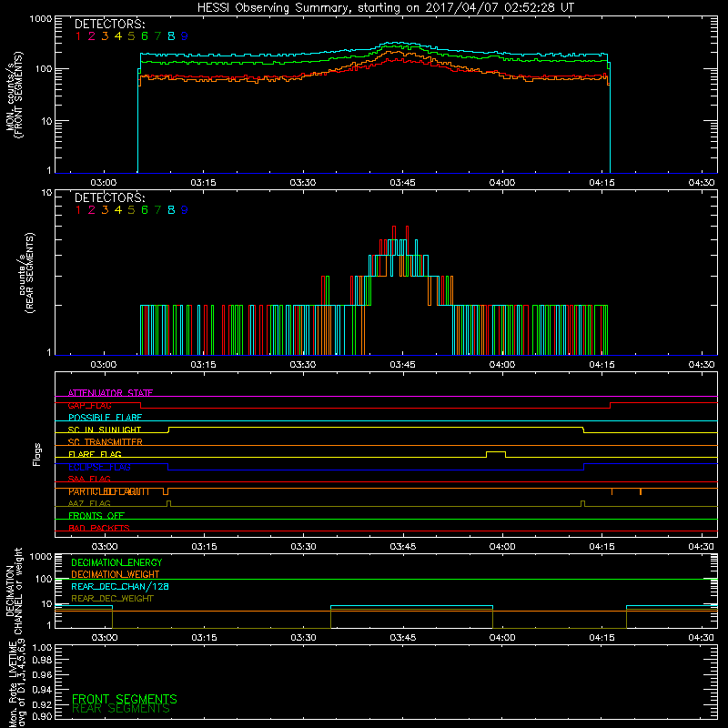Select detector 1 in front segments legend

pyautogui.click(x=78, y=36)
